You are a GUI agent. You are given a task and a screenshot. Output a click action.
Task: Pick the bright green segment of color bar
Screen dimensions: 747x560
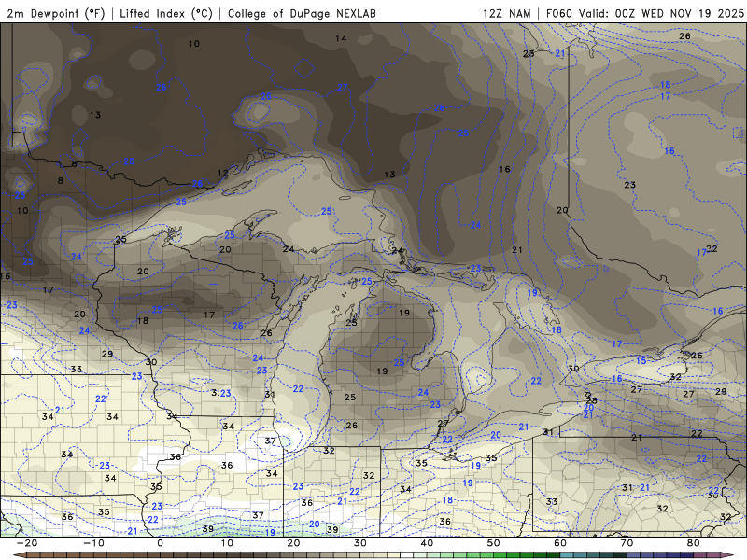500,554
